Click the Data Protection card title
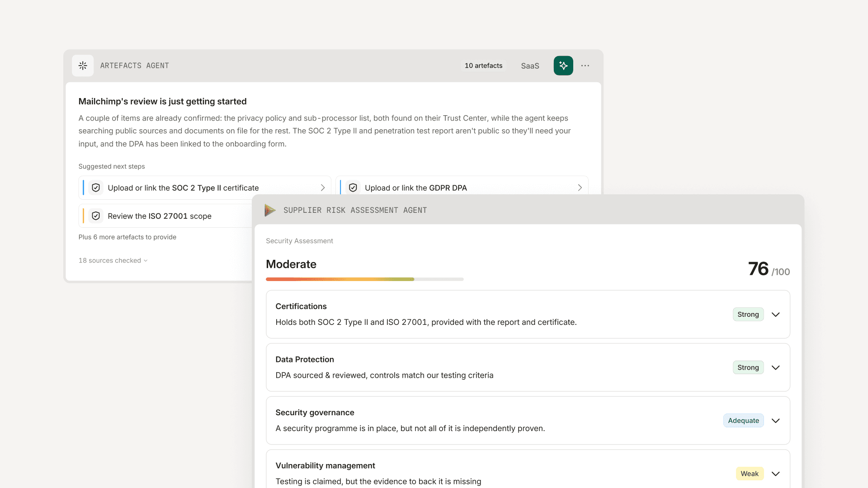The width and height of the screenshot is (868, 488). pos(305,359)
